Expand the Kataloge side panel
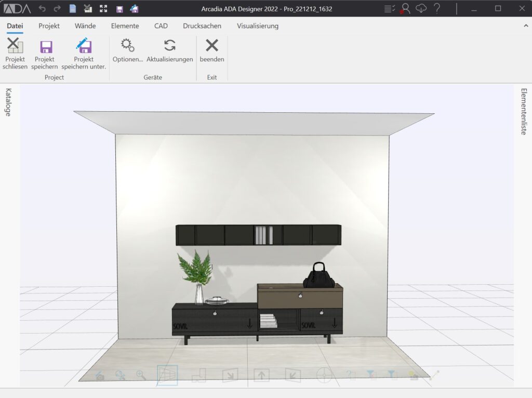 [8, 102]
